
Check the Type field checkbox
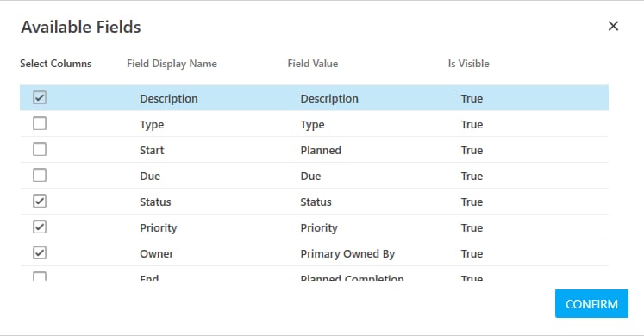click(40, 123)
